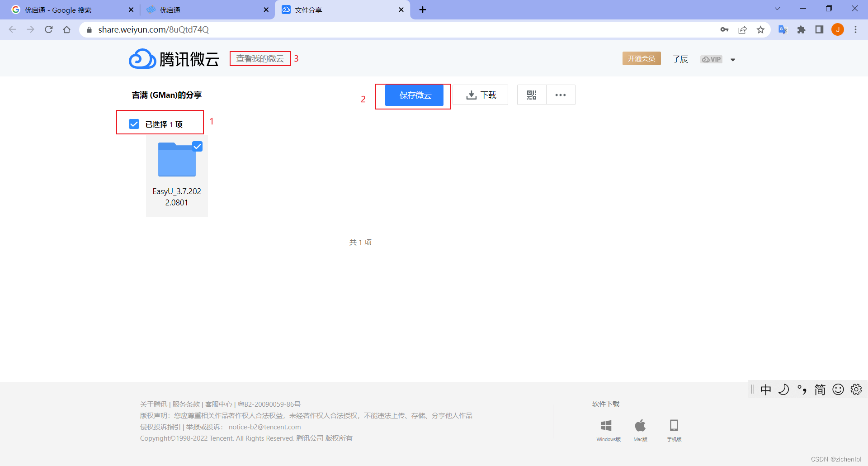Open saved passwords key icon

(724, 29)
